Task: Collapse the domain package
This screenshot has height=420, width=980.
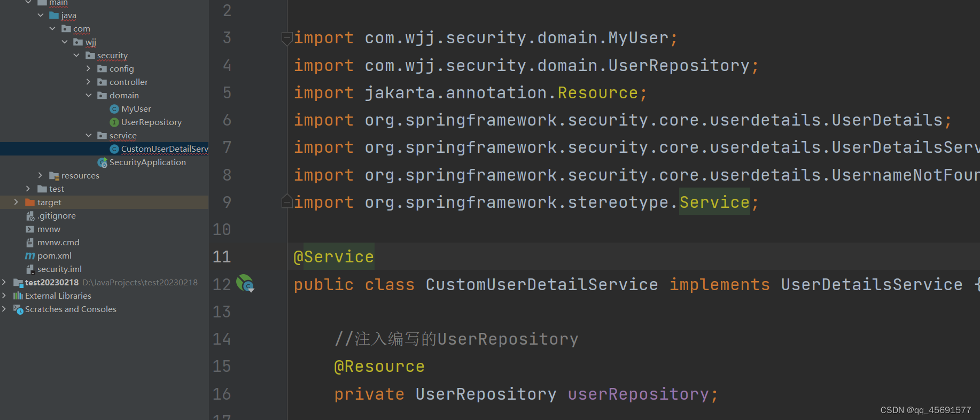Action: (89, 95)
